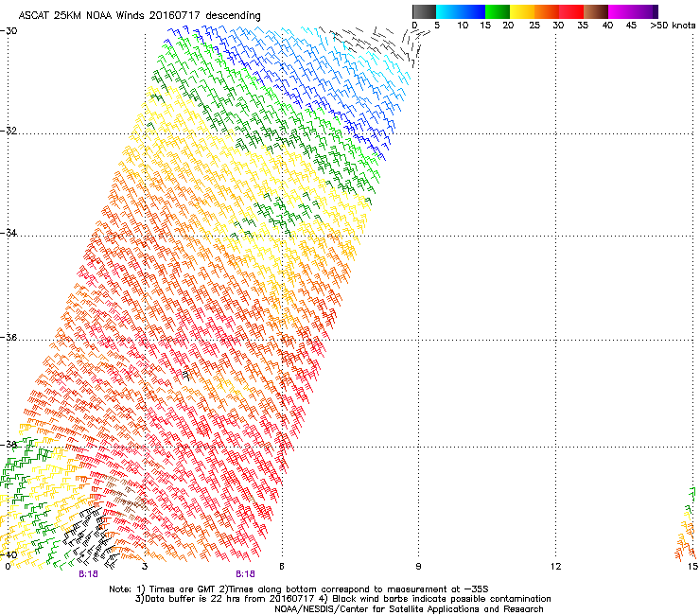Click the green 15-20 knots legend swatch
The image size is (700, 615).
(498, 11)
